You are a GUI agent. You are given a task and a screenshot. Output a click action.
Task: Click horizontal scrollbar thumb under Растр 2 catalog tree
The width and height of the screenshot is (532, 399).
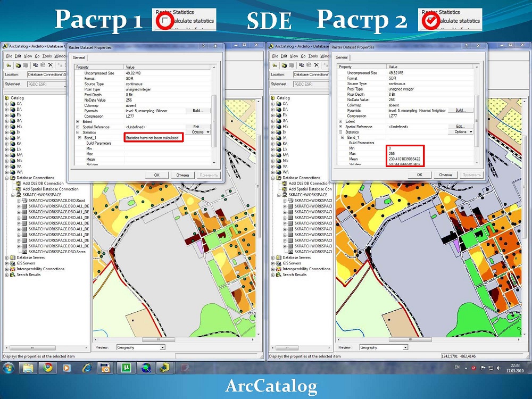point(287,348)
